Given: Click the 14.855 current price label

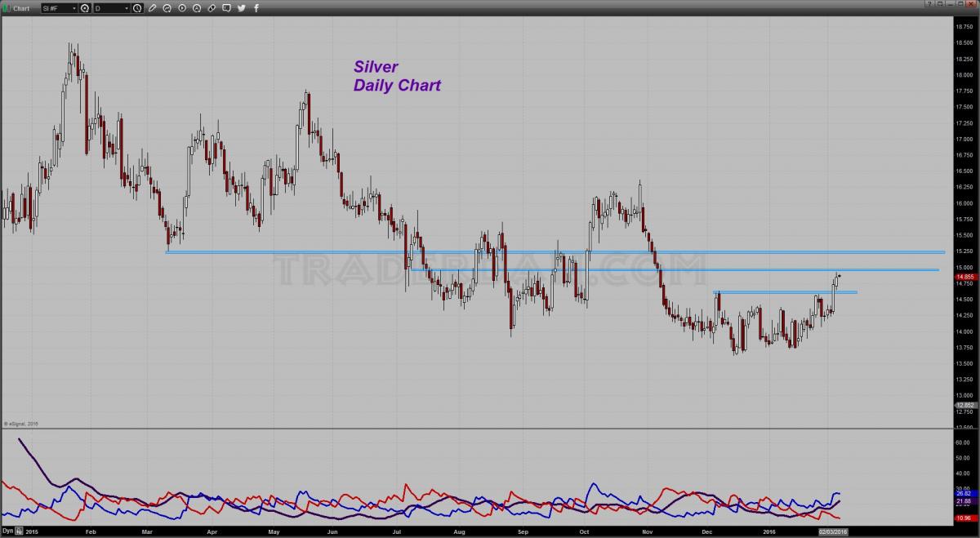Looking at the screenshot, I should tap(964, 277).
